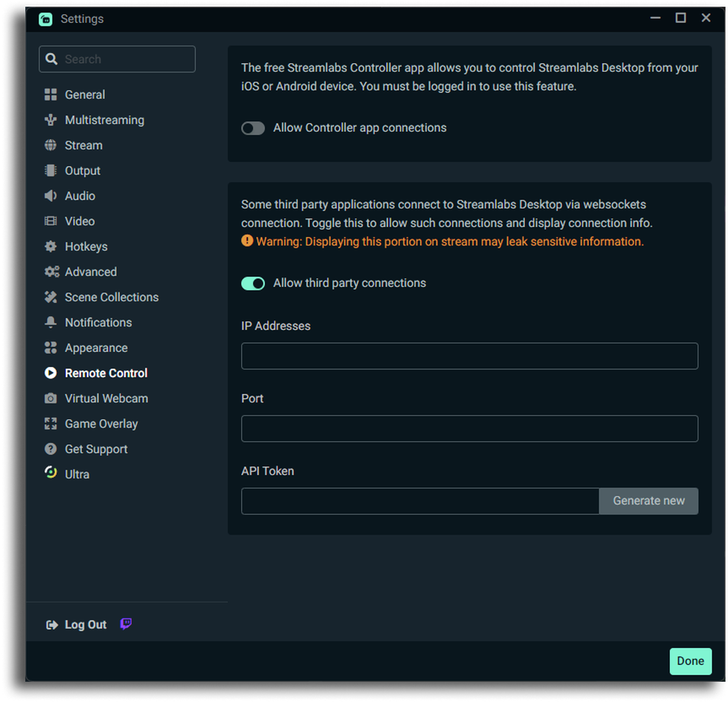728x702 pixels.
Task: Click the Generate new token button
Action: (x=649, y=501)
